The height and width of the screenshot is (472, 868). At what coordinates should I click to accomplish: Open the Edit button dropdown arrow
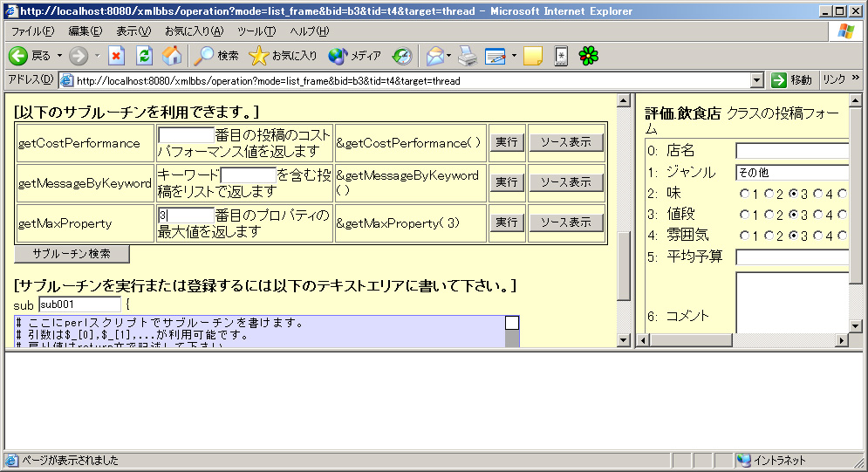514,56
